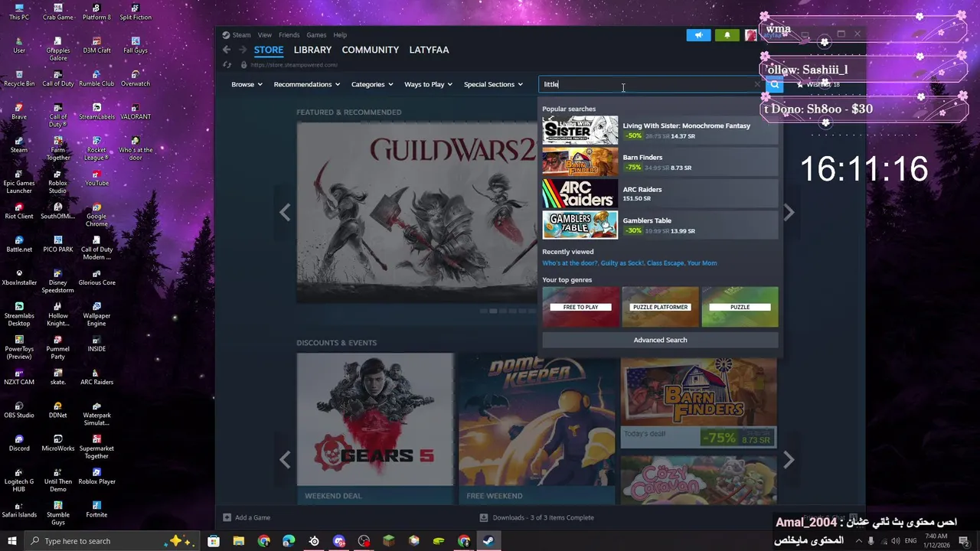
Task: Choose the FREE TO PLAY genre tile
Action: point(580,307)
